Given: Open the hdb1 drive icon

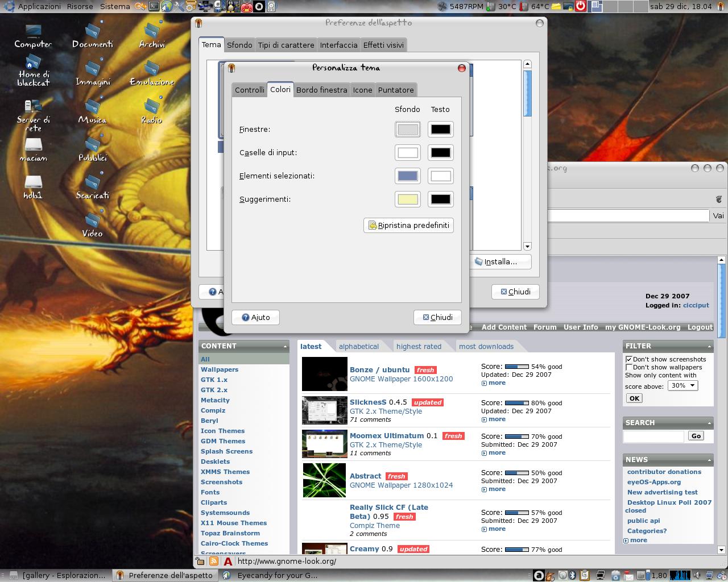Looking at the screenshot, I should point(33,187).
